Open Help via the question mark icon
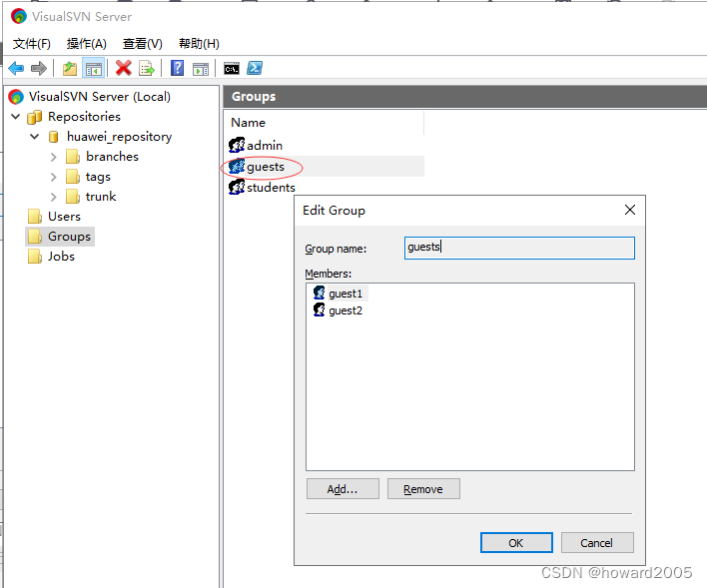Viewport: 707px width, 588px height. [x=177, y=69]
